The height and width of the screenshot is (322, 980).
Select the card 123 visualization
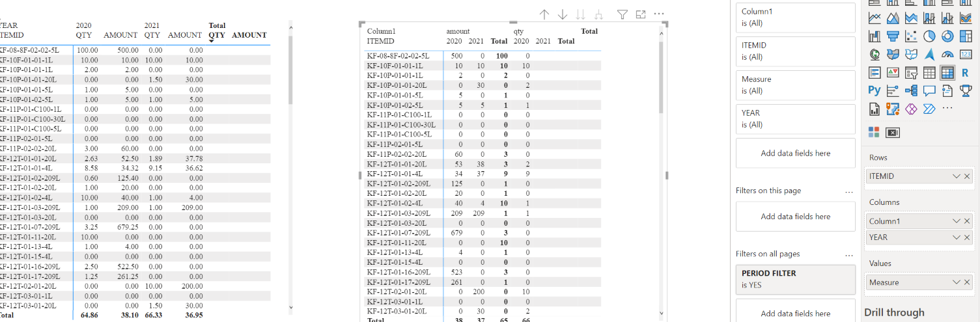click(x=966, y=54)
